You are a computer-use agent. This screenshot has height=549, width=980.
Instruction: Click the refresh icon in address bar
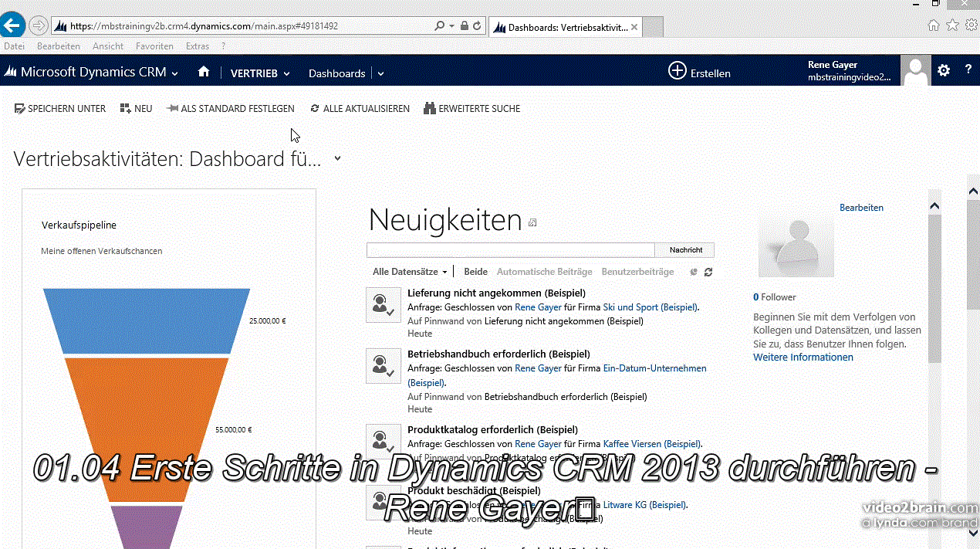[477, 25]
